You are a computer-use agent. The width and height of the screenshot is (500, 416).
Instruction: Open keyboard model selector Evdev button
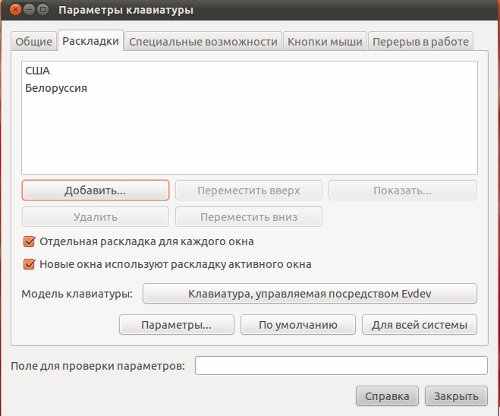click(x=310, y=294)
